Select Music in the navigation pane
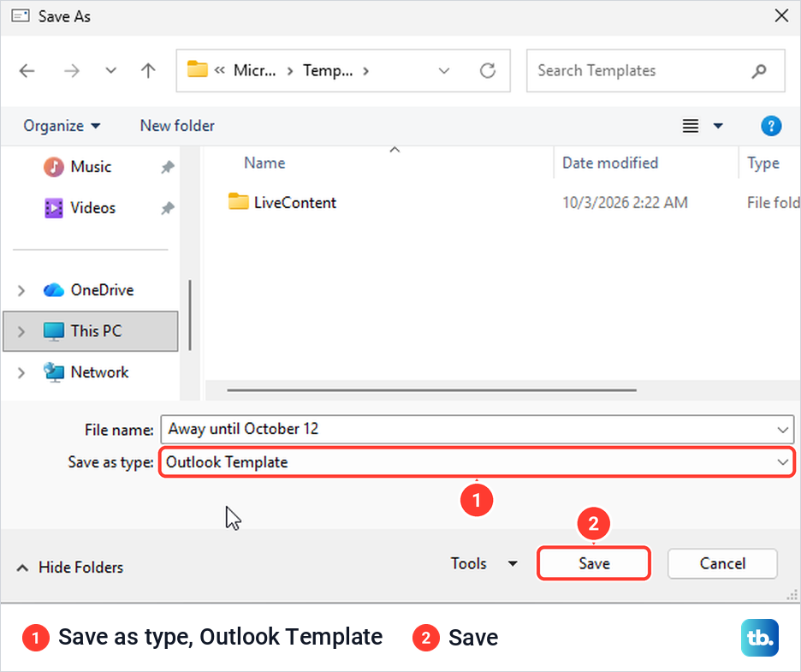 91,167
